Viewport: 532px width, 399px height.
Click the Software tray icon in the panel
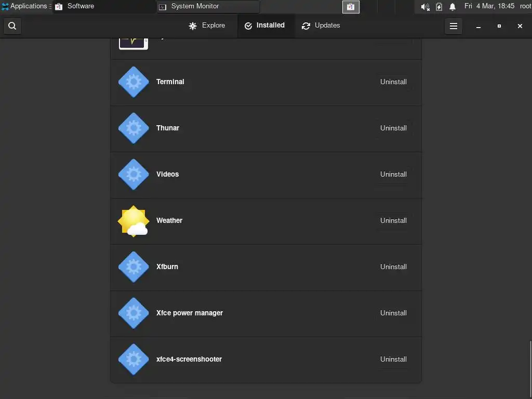(351, 7)
